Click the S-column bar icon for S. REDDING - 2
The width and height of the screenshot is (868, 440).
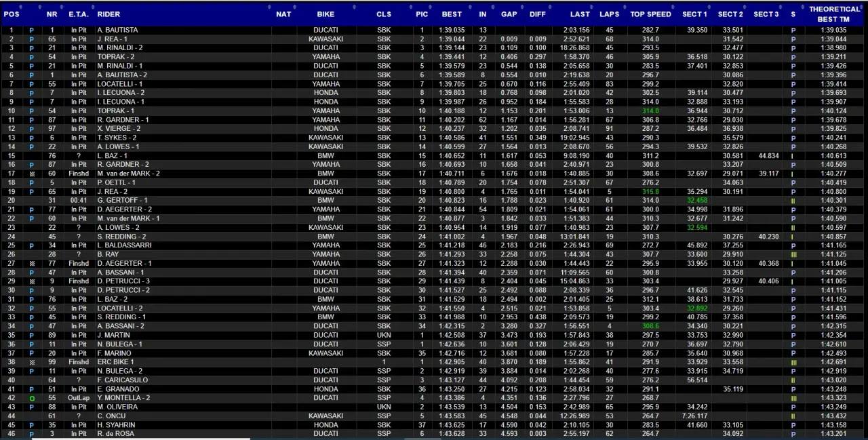pyautogui.click(x=793, y=237)
